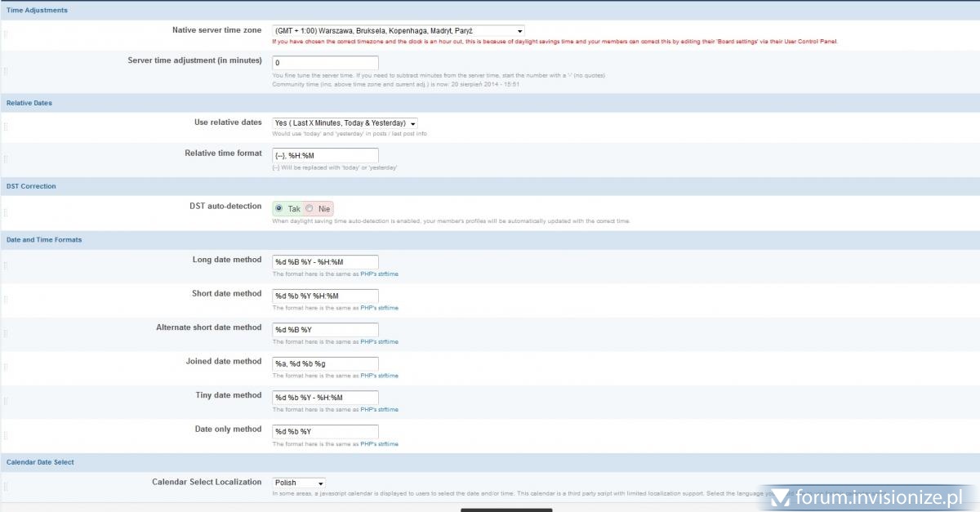Click drag handle beside Long date method row
980x512 pixels.
[5, 266]
